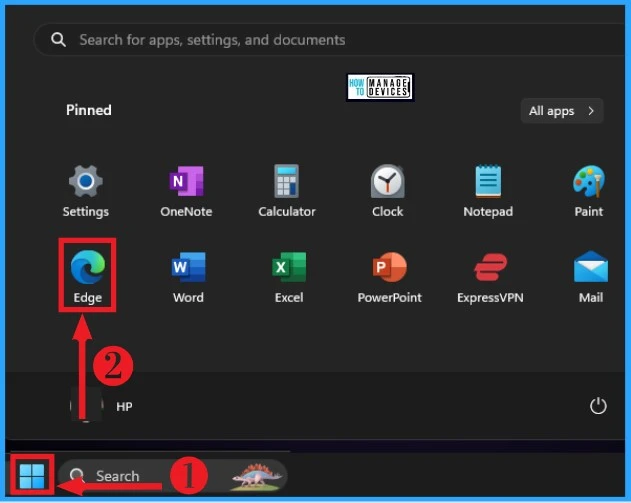Launch PowerPoint from pinned apps
631x503 pixels.
click(x=389, y=277)
